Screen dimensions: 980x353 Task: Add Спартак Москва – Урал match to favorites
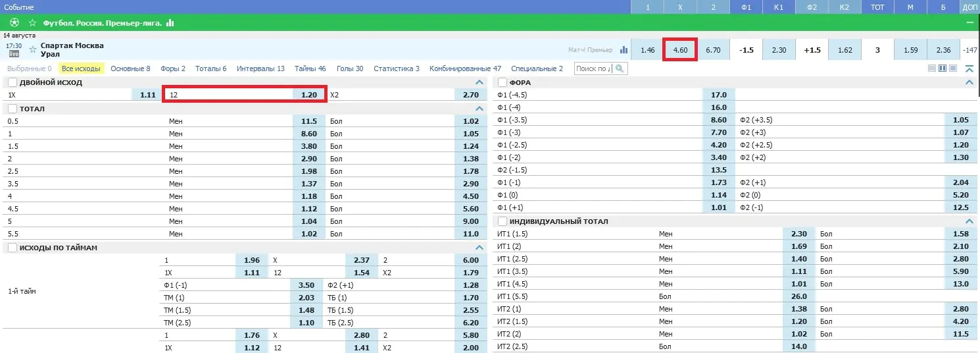click(33, 50)
